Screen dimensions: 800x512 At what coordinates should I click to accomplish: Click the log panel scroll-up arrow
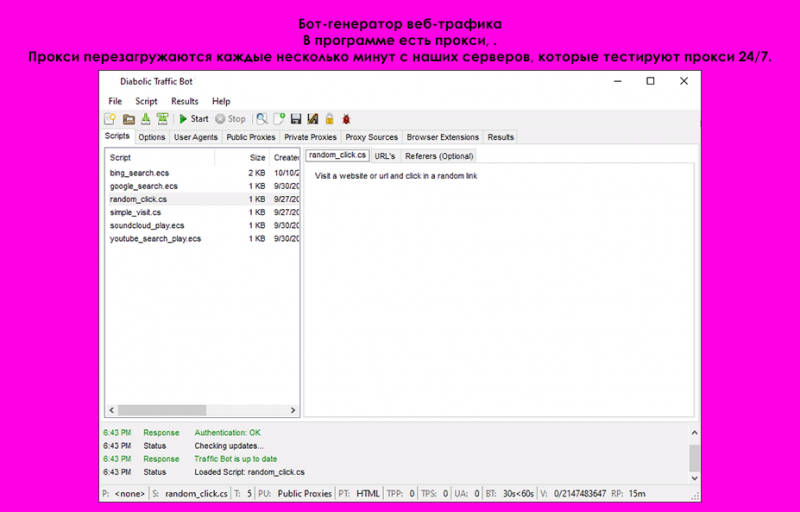694,432
